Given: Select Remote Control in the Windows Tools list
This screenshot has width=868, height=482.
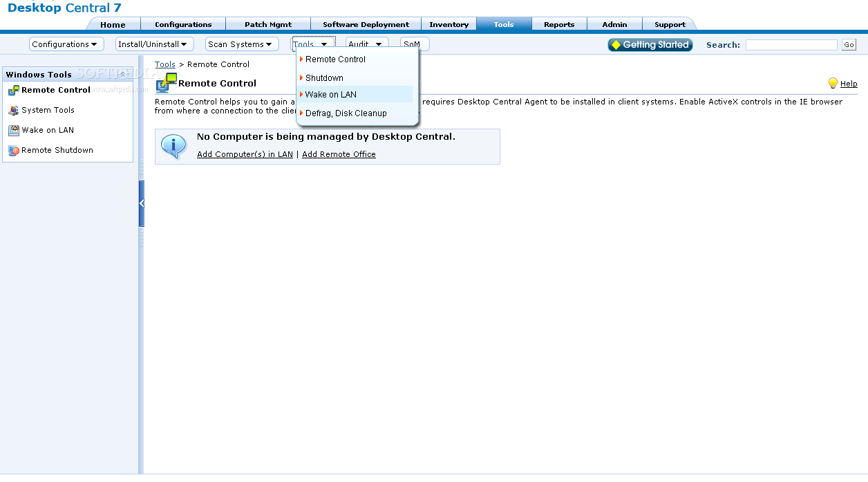Looking at the screenshot, I should pos(56,90).
